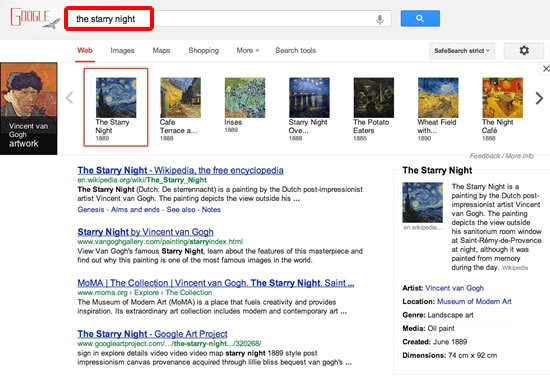Image resolution: width=550 pixels, height=376 pixels.
Task: Click the Aims and ends sitelink
Action: pyautogui.click(x=135, y=210)
